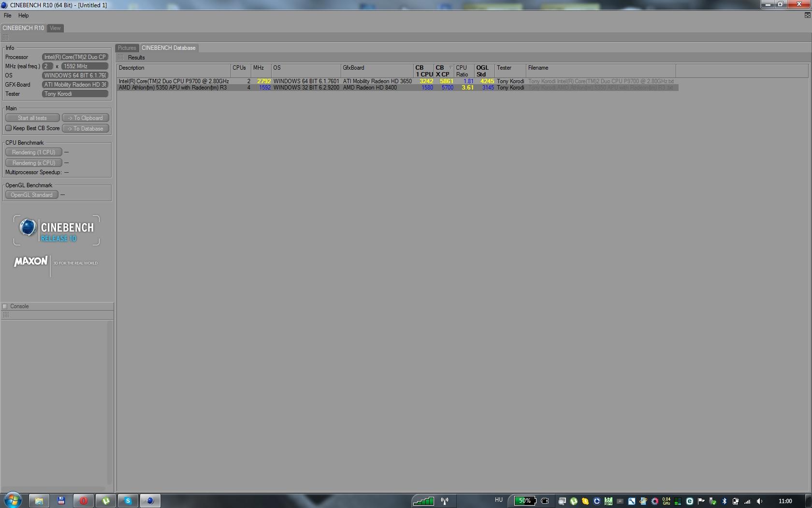Click the GPU temperature tray icon
812x508 pixels.
pyautogui.click(x=609, y=501)
